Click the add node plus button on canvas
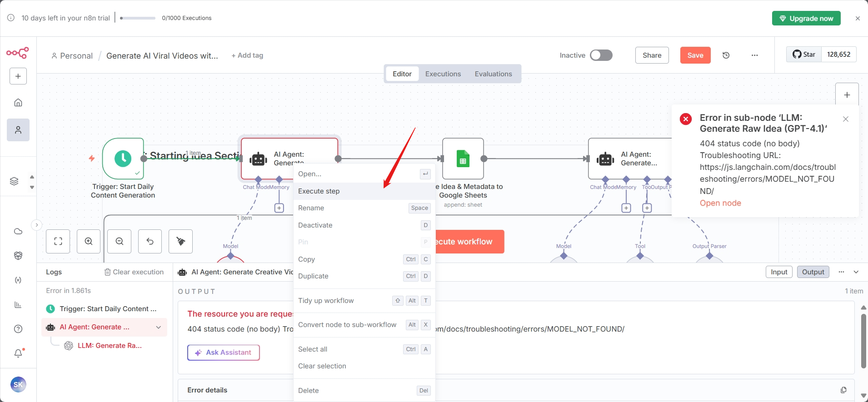The image size is (868, 402). coord(847,95)
